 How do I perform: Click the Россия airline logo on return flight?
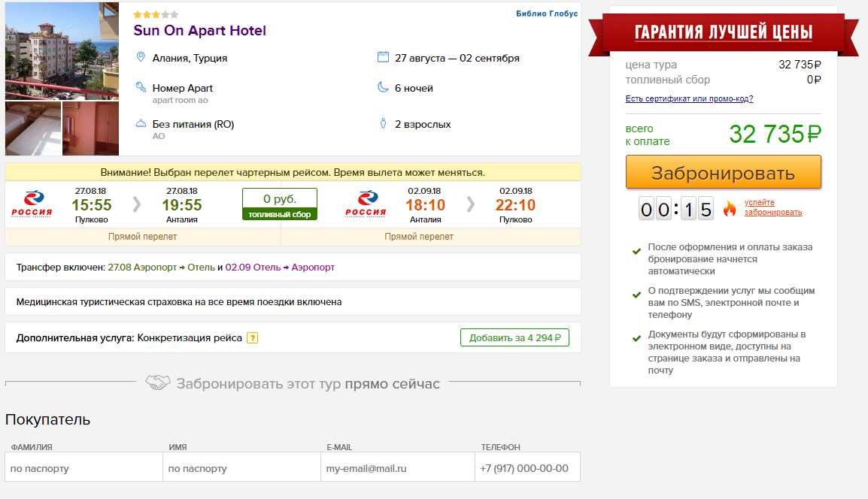click(x=366, y=204)
